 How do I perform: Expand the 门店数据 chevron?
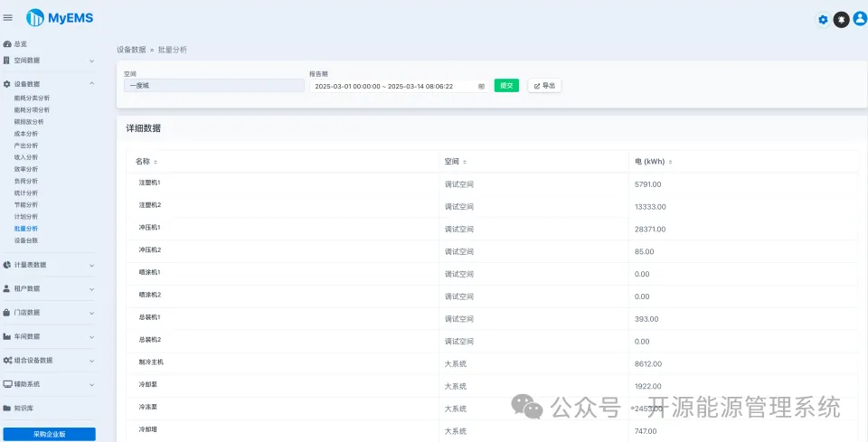92,313
